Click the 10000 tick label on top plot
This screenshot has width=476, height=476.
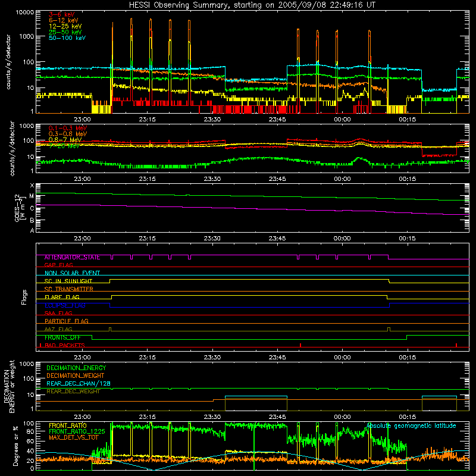click(x=25, y=12)
